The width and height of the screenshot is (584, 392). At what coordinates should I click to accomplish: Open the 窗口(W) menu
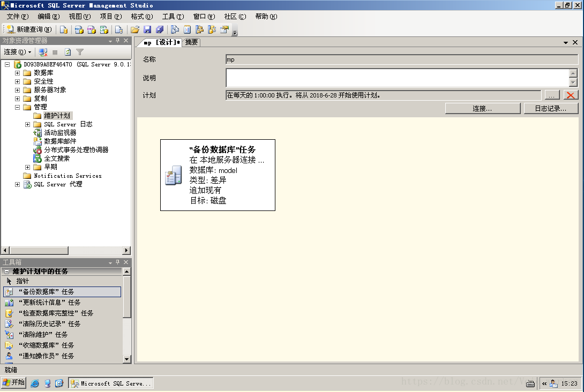[x=204, y=17]
